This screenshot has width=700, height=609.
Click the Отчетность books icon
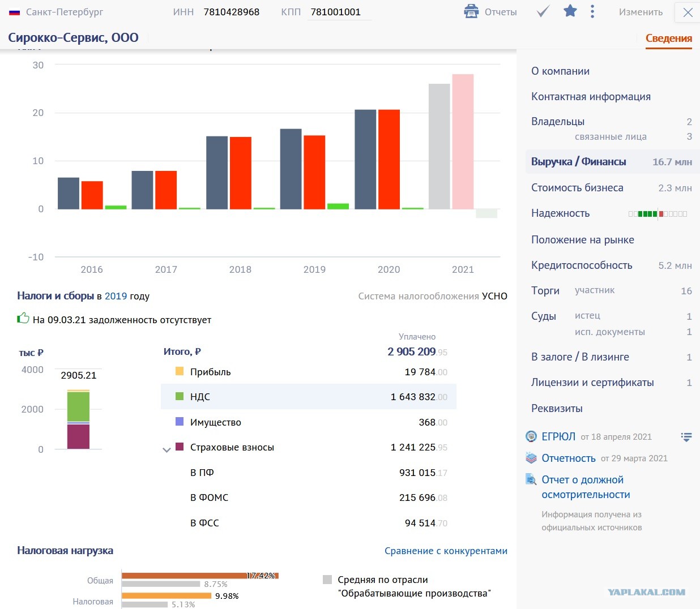pos(531,458)
